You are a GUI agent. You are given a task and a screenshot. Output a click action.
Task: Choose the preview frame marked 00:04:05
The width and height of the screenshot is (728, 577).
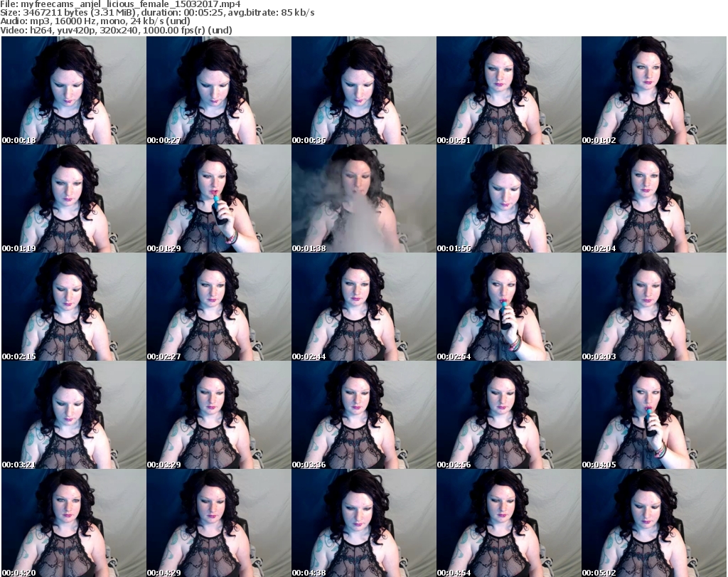[654, 415]
